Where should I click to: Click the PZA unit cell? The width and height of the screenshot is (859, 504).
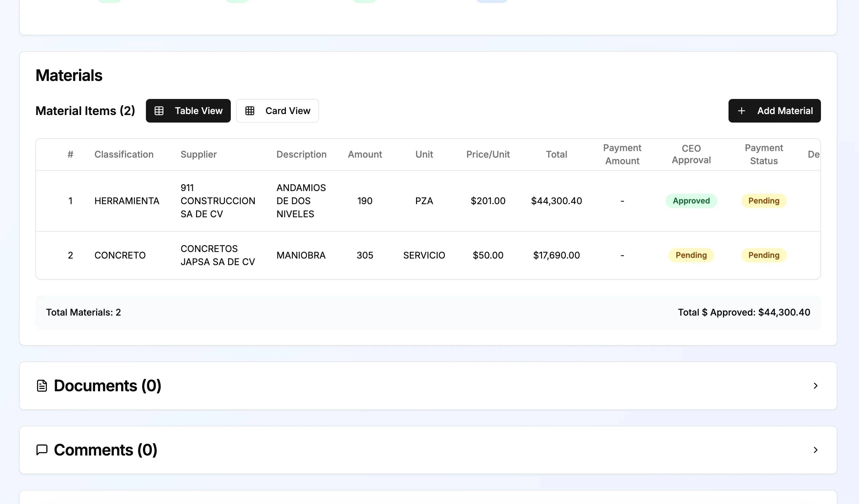[x=424, y=201]
